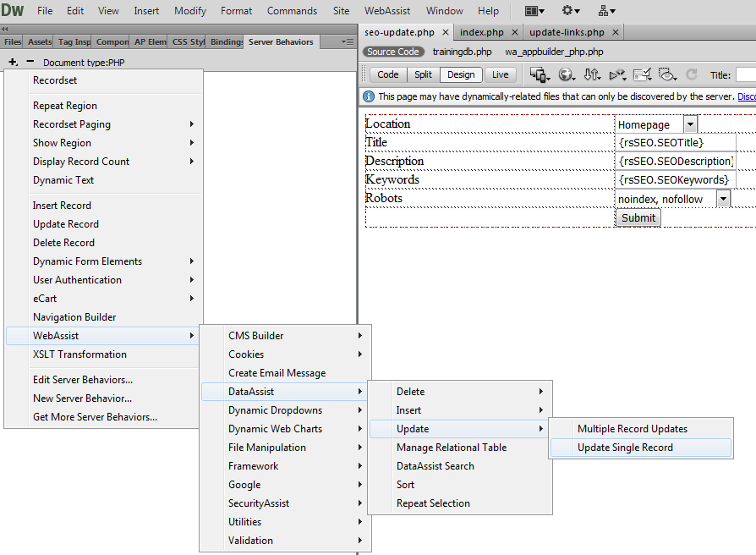Open the Visual aids eye icon

[x=668, y=74]
